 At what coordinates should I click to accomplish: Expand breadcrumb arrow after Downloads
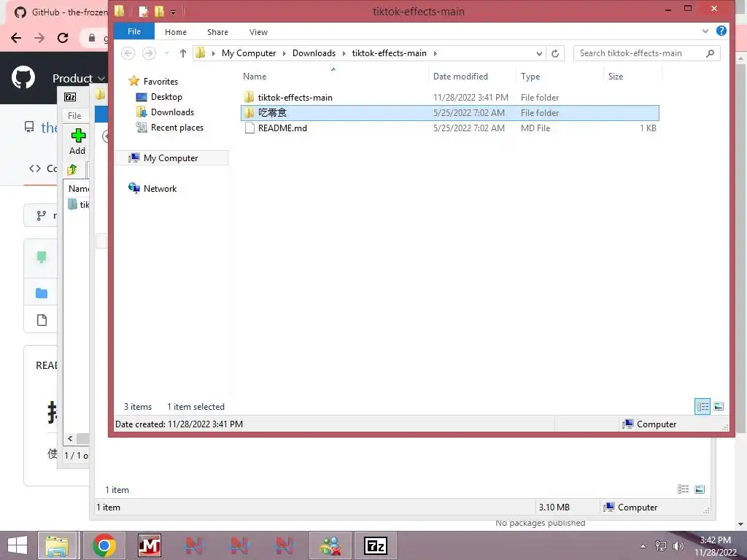tap(344, 53)
